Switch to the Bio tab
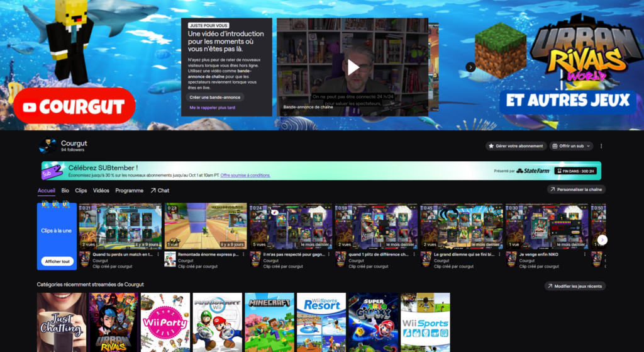This screenshot has width=644, height=352. [65, 191]
